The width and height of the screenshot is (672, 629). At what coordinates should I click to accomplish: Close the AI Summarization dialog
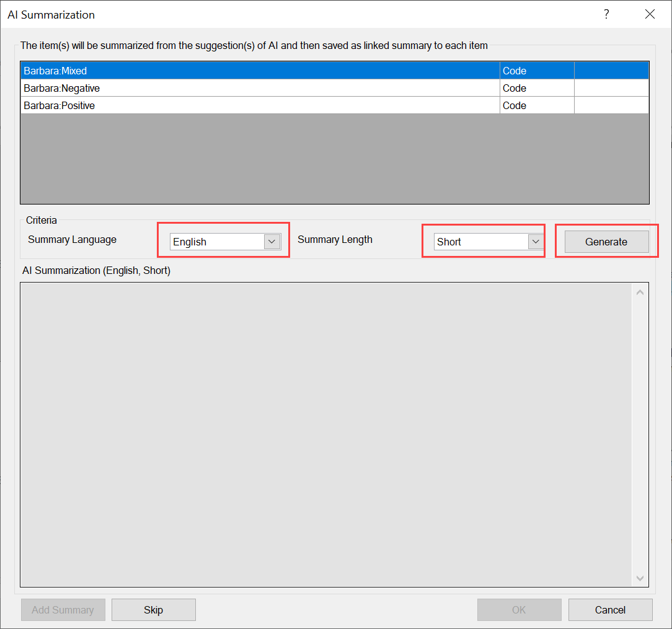pyautogui.click(x=650, y=14)
